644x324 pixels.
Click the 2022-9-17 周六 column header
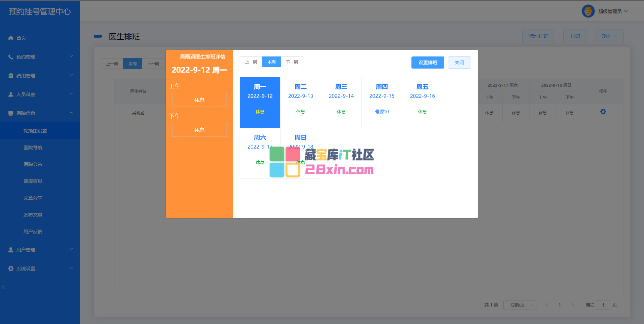[x=502, y=85]
